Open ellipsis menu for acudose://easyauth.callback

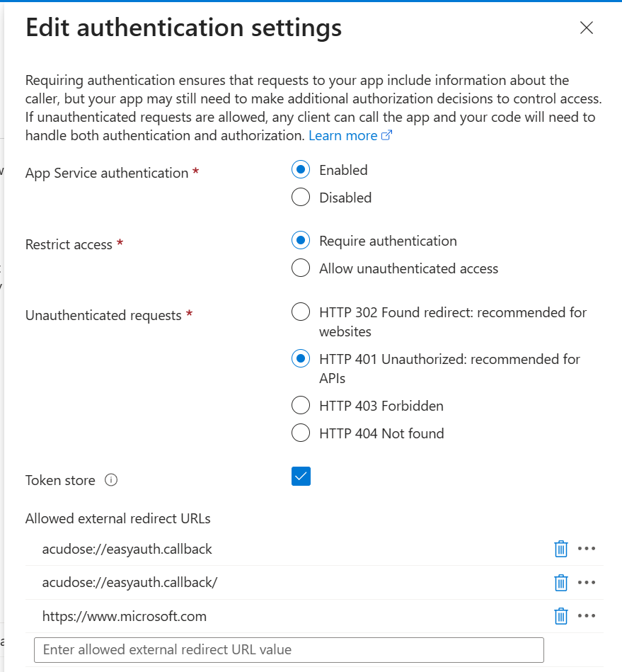[x=587, y=549]
